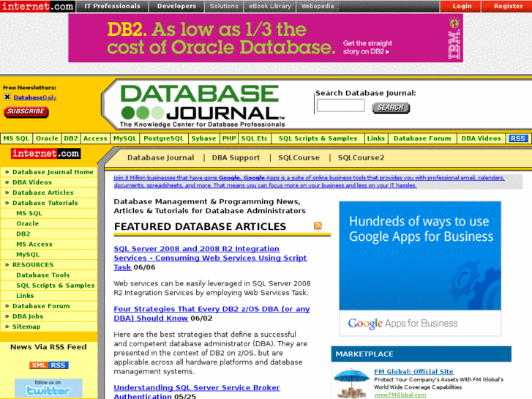Click the FM Global umbrella thumbnail
The height and width of the screenshot is (399, 532).
pyautogui.click(x=351, y=383)
